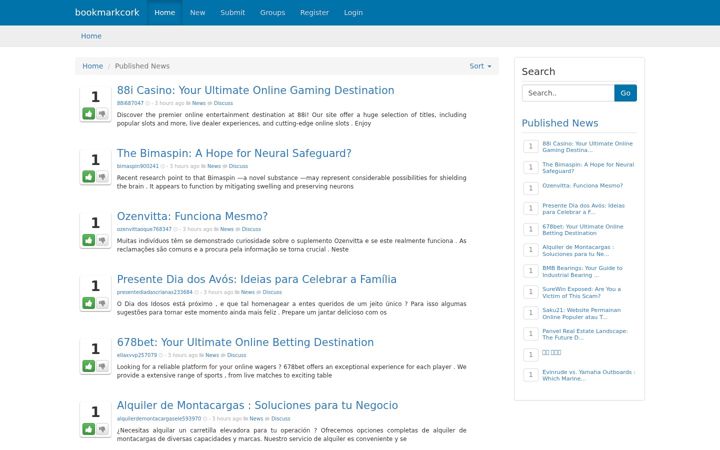Click vote count box beside sidebar BMB Bearings
The image size is (720, 450).
coord(531,270)
